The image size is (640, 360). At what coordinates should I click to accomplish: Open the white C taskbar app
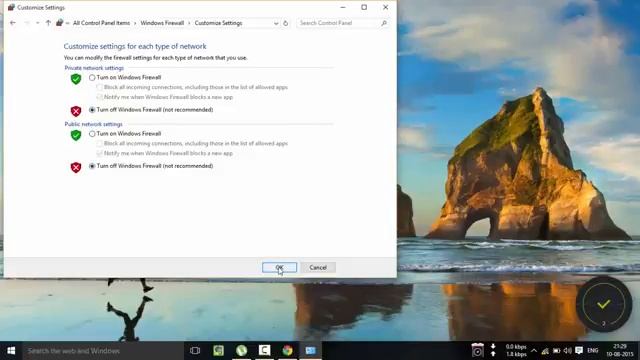click(x=264, y=351)
